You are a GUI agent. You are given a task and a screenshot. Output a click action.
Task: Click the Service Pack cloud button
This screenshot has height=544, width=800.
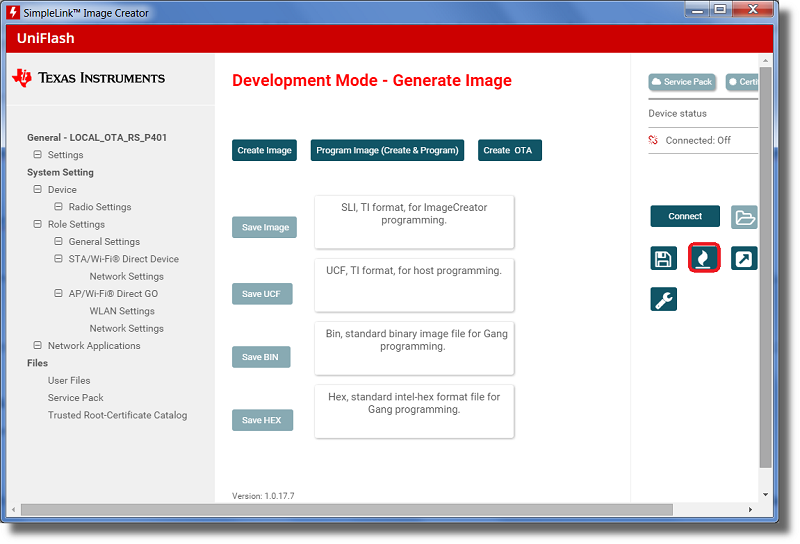681,82
